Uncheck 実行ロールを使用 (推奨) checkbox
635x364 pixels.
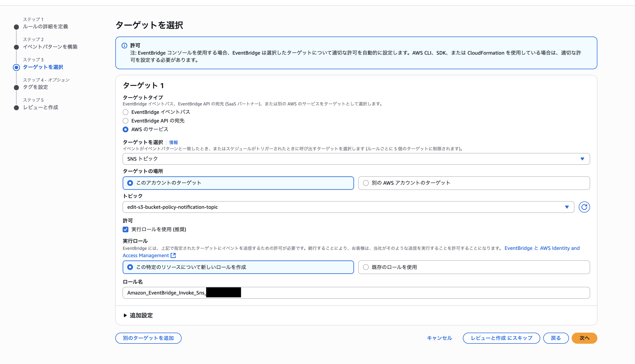point(126,230)
